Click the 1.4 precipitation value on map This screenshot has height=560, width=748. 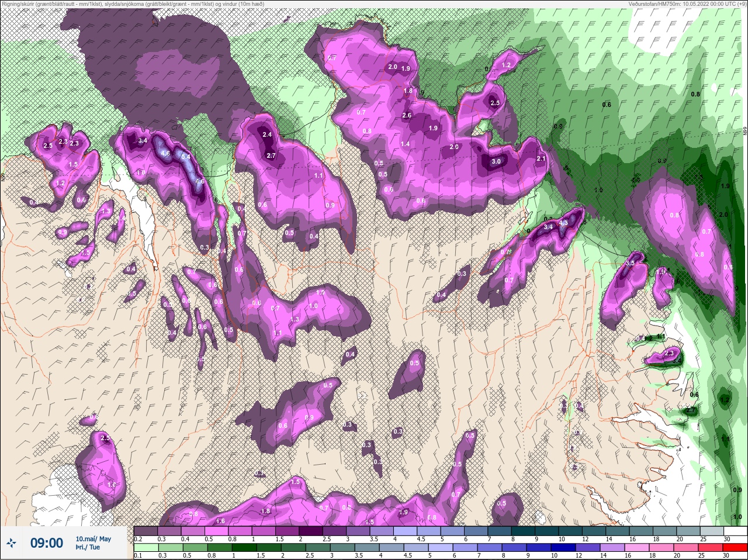tap(405, 144)
